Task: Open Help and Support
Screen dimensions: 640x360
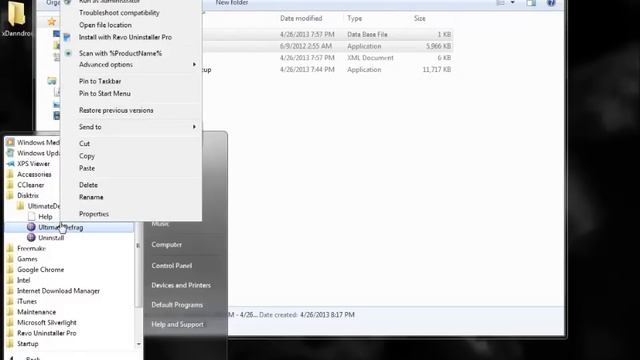Action: pyautogui.click(x=177, y=324)
